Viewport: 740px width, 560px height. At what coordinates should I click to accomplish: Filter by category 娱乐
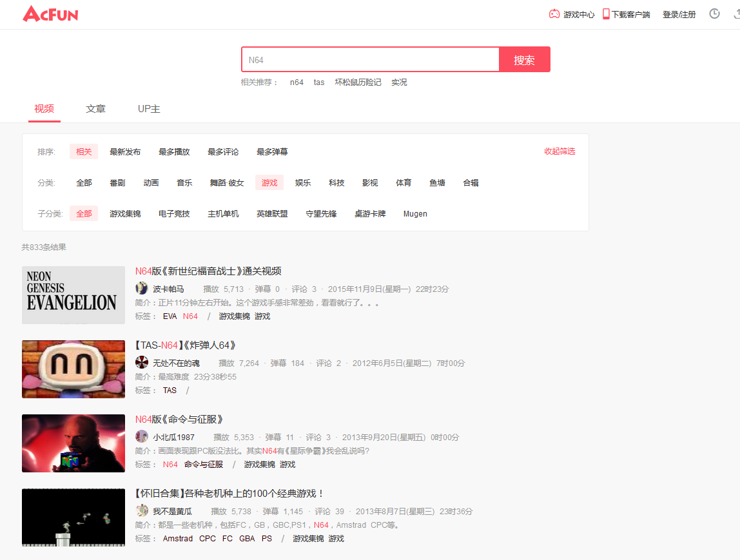pos(303,183)
